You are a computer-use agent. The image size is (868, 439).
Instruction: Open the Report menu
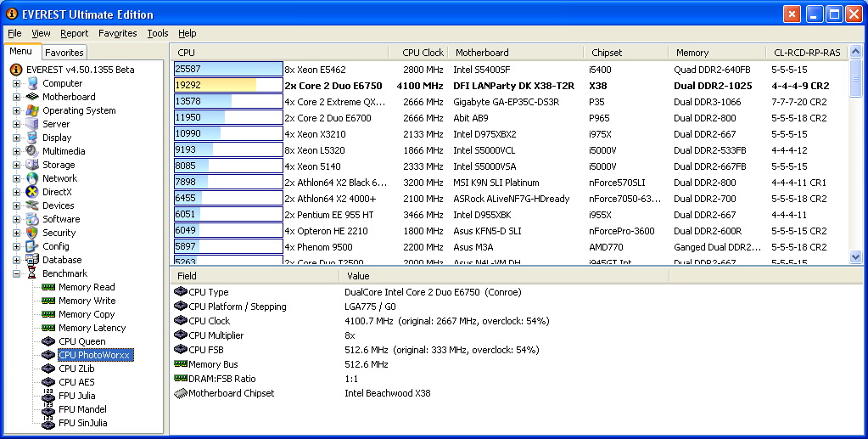[74, 33]
